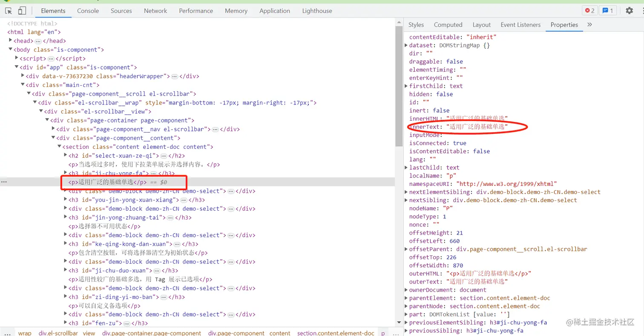The image size is (644, 336).
Task: Select p element 选择器不可用状态
Action: (104, 226)
